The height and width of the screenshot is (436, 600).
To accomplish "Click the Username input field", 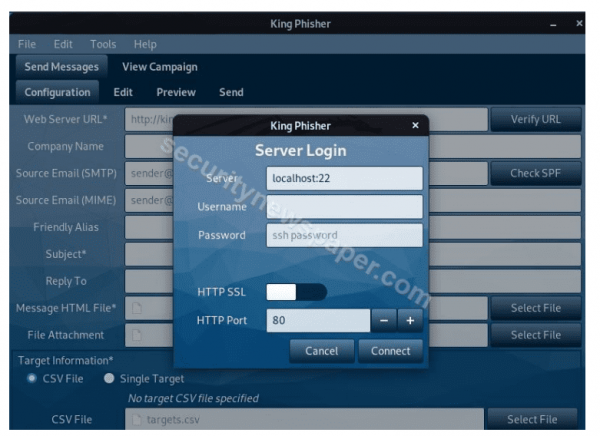I will tap(344, 207).
